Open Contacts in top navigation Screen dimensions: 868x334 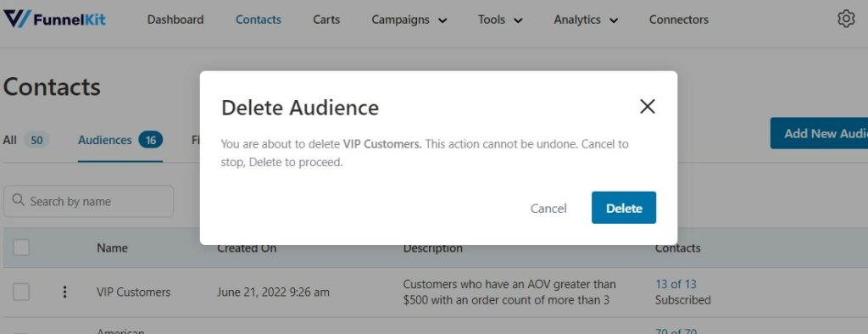pos(258,20)
